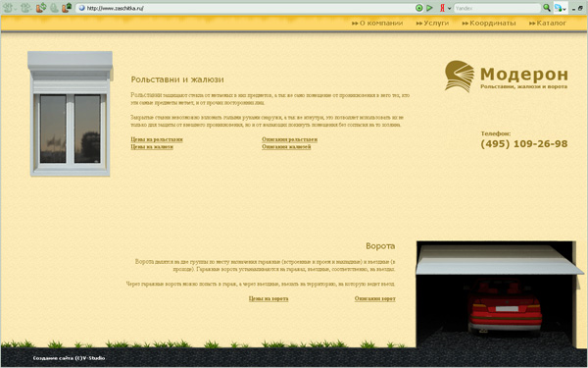Open the Каталог menu item
This screenshot has height=368, width=588.
(x=548, y=24)
